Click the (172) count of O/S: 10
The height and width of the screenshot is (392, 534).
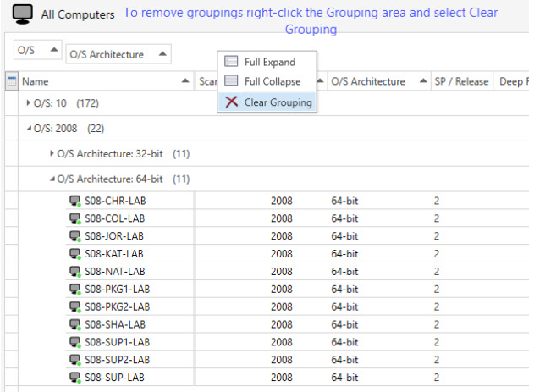pyautogui.click(x=87, y=102)
